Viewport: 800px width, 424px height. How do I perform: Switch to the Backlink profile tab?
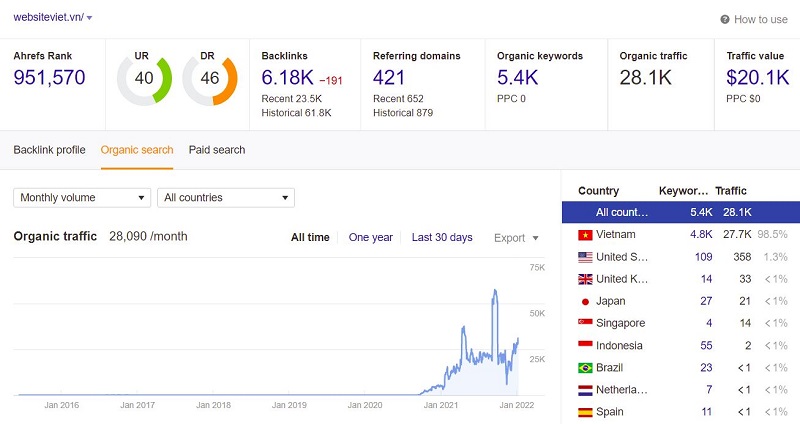click(x=49, y=150)
